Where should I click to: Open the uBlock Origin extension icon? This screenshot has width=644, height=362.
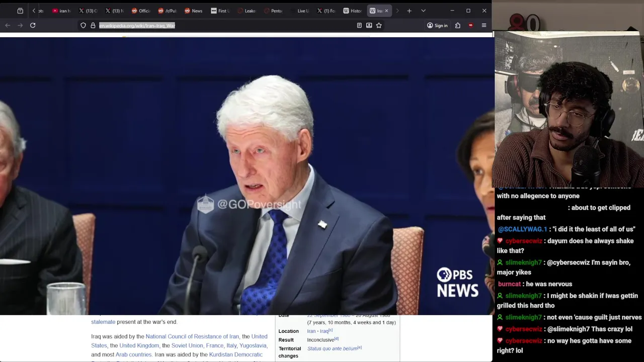[470, 25]
